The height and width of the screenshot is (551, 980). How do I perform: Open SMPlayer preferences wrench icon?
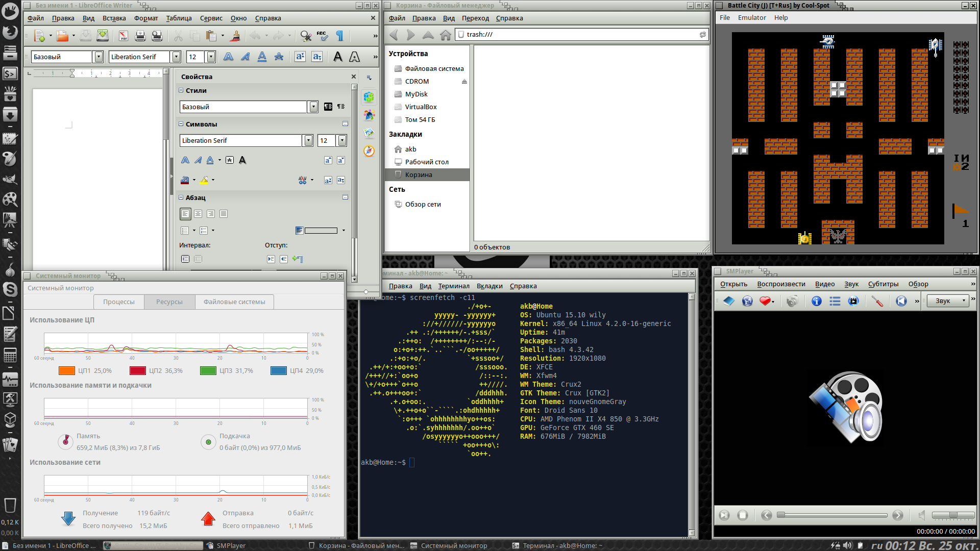click(877, 301)
